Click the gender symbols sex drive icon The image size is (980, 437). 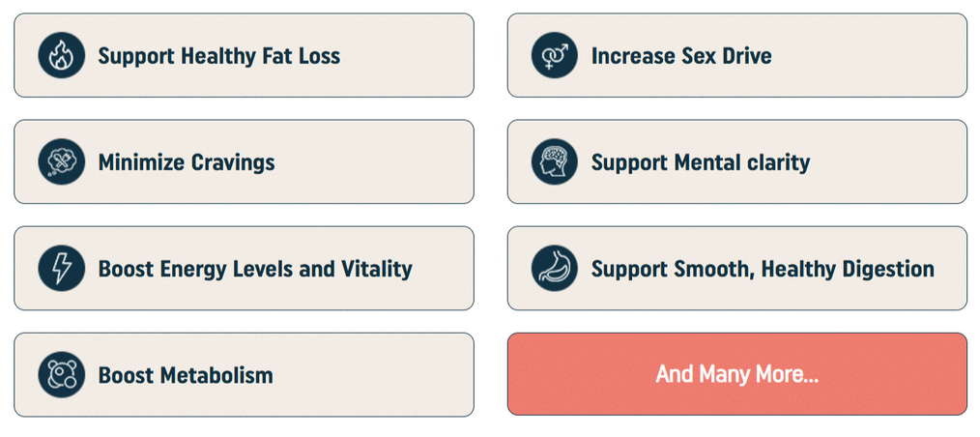pos(555,56)
